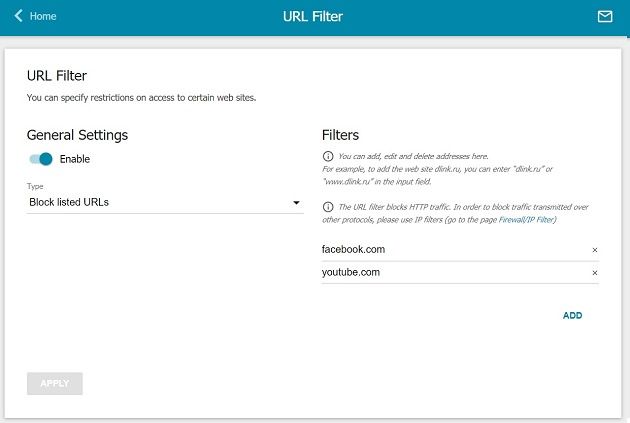Click the info icon beside address tip
Viewport: 630px width, 423px height.
pos(328,156)
